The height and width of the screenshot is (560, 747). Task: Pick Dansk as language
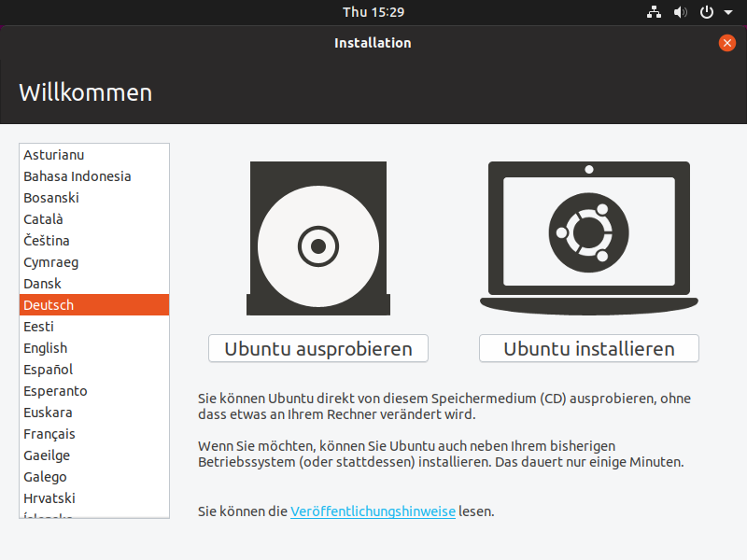[x=94, y=284]
